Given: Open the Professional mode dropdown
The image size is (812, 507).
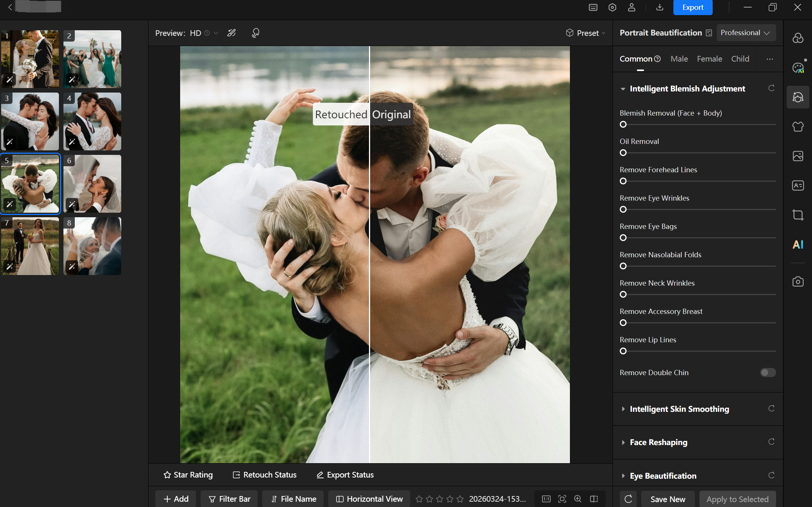Looking at the screenshot, I should tap(746, 33).
